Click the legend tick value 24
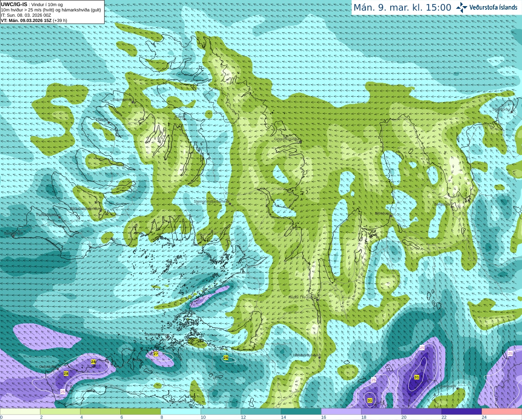The image size is (522, 420). point(484,417)
